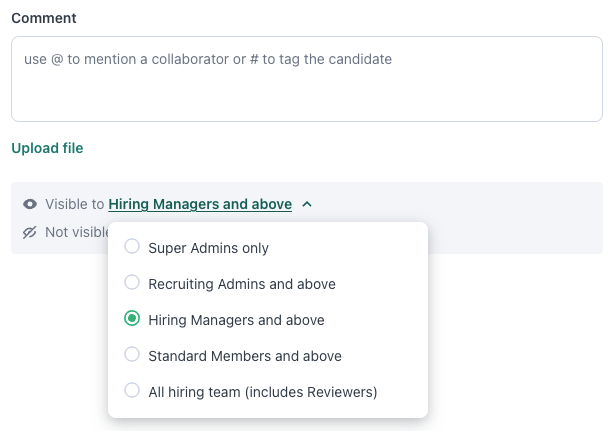This screenshot has height=431, width=616.
Task: Choose the Recruiting Admins and above radio circle
Action: [132, 282]
